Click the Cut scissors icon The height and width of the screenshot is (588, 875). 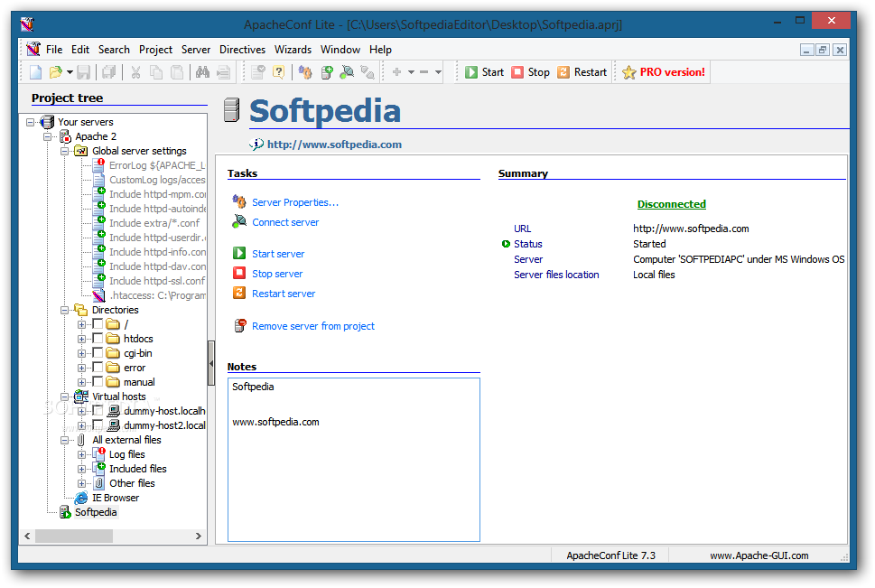pyautogui.click(x=135, y=72)
